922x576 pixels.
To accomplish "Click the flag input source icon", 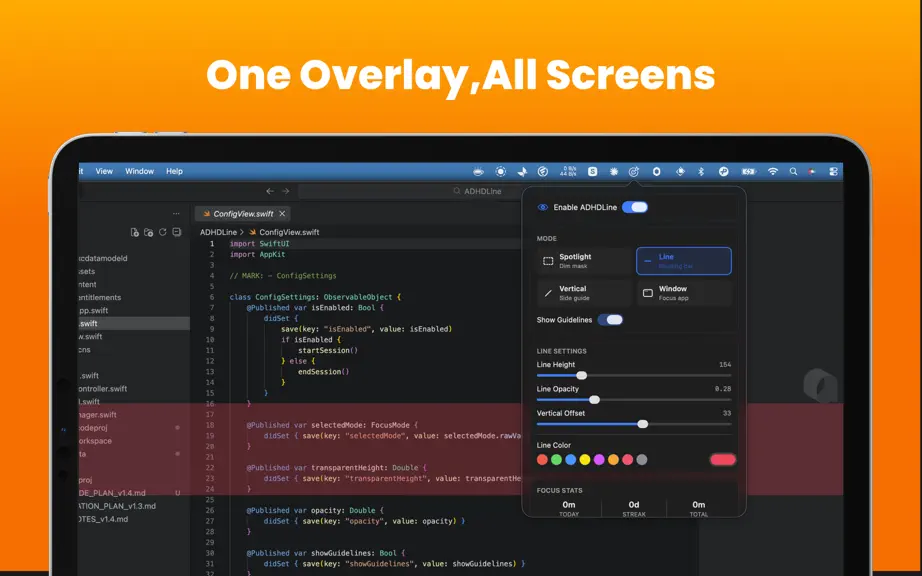I will click(812, 172).
